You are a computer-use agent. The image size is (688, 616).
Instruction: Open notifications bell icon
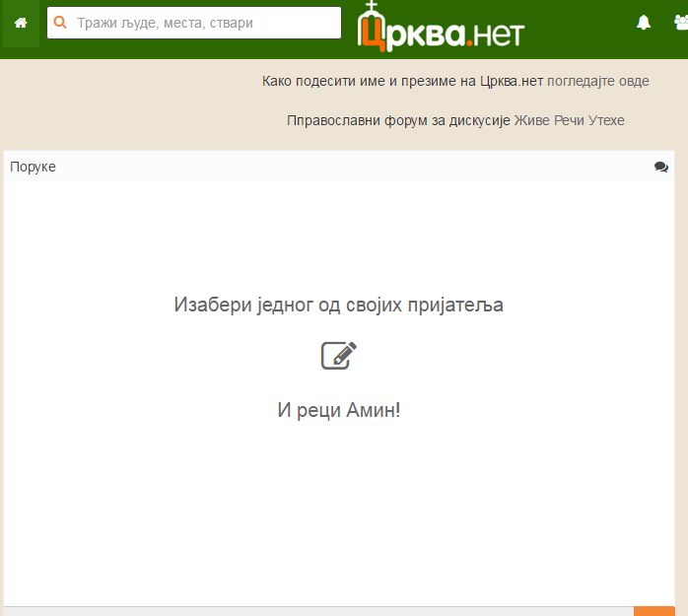pos(644,23)
